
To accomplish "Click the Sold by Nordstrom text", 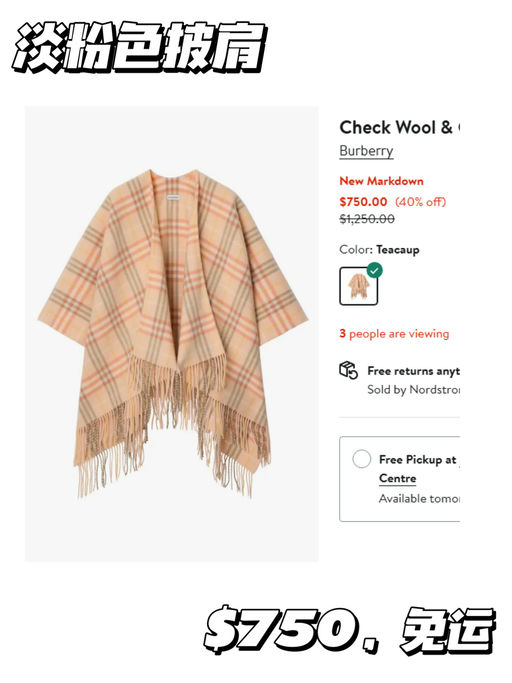I will (x=414, y=389).
